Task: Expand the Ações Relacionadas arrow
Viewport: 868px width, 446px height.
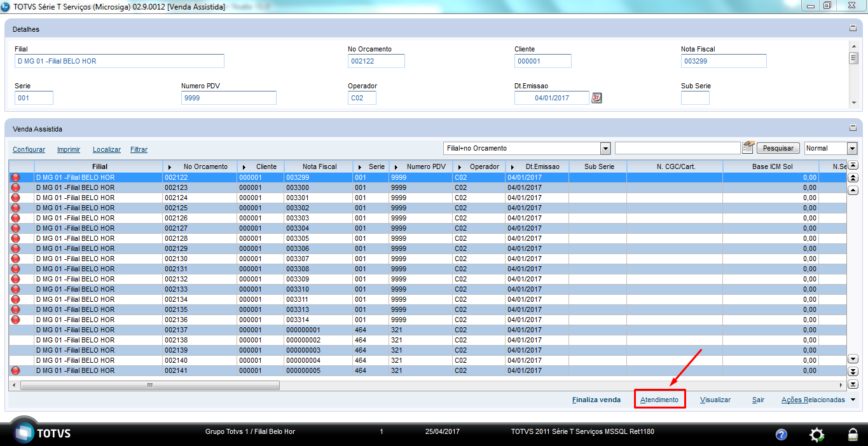Action: point(853,400)
